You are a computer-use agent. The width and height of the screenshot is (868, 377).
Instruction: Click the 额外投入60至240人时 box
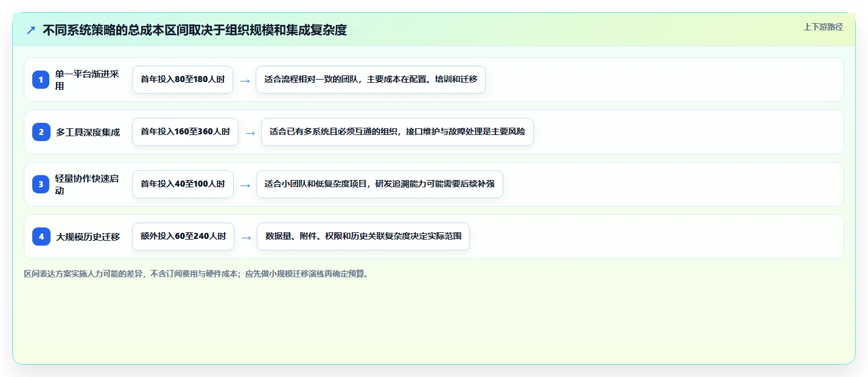[183, 237]
